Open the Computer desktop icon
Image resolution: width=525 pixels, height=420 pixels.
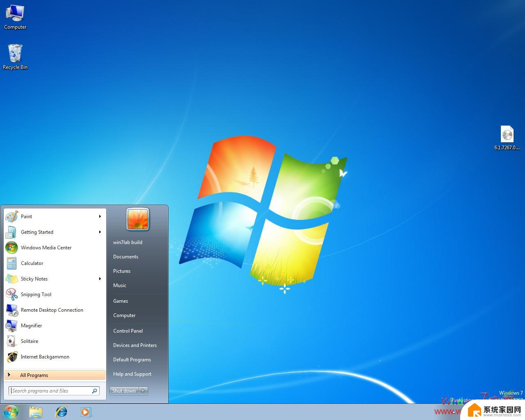point(15,17)
